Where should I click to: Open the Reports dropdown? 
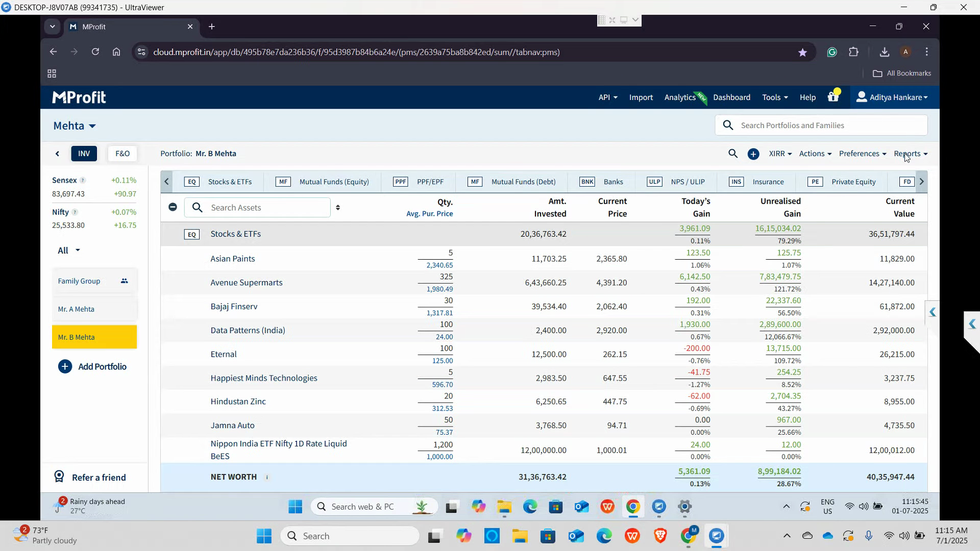click(911, 154)
